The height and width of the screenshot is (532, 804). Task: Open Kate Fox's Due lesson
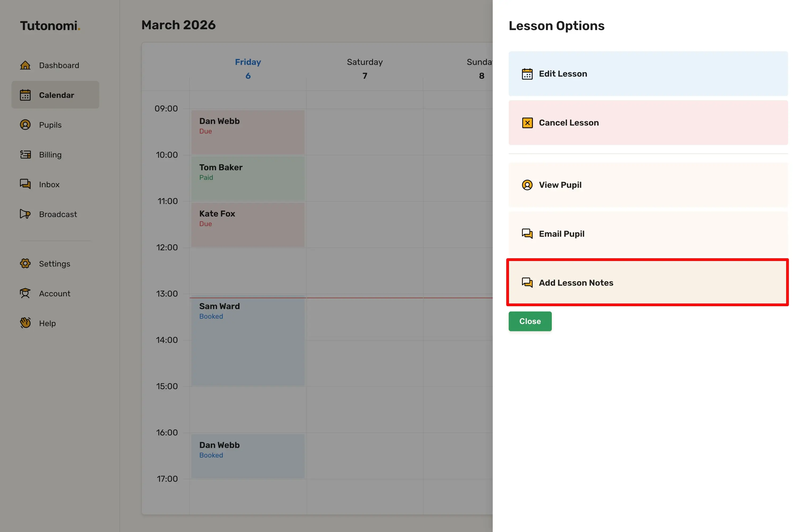pos(248,225)
